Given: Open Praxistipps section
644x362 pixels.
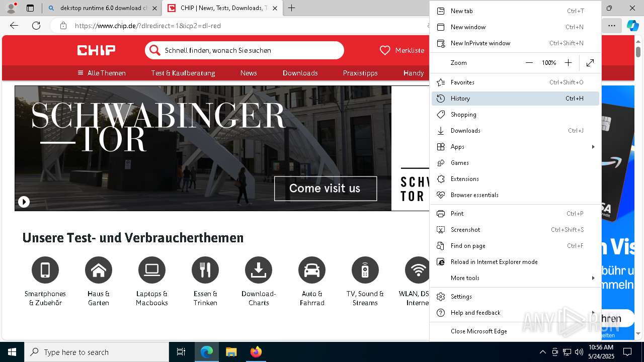Looking at the screenshot, I should coord(360,73).
